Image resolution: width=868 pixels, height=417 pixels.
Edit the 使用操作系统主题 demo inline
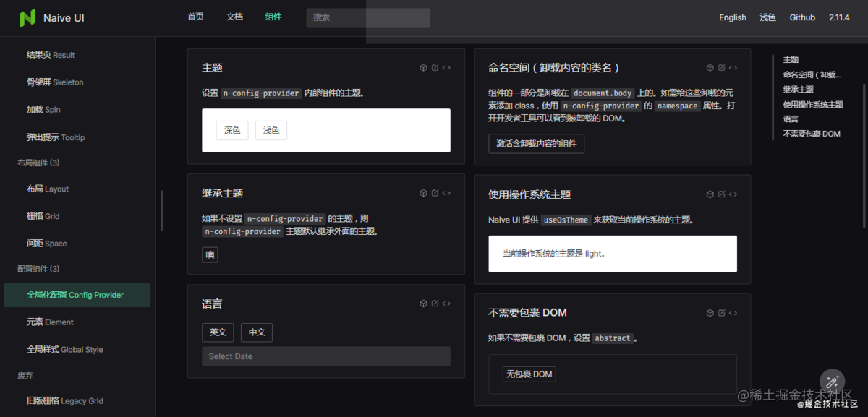pyautogui.click(x=720, y=194)
